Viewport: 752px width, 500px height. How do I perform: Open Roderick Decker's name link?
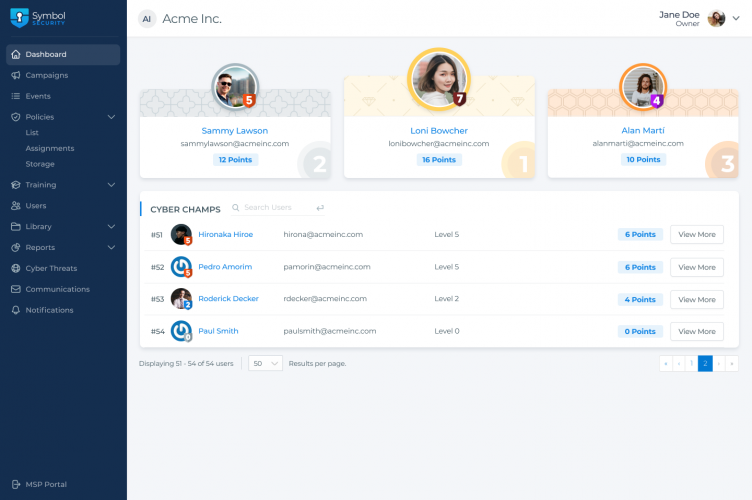point(228,298)
